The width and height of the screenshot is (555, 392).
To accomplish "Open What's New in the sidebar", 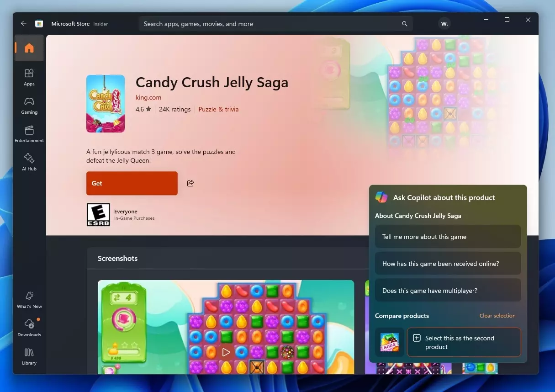I will click(29, 299).
